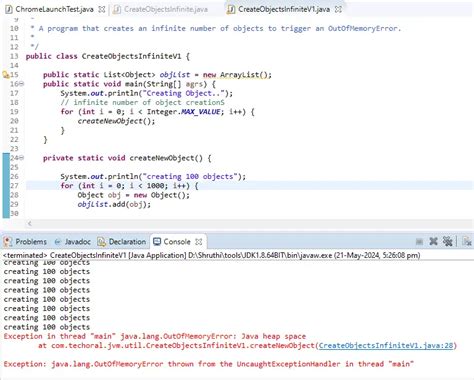
Task: Click 'new Object()' on line 28
Action: pos(161,195)
